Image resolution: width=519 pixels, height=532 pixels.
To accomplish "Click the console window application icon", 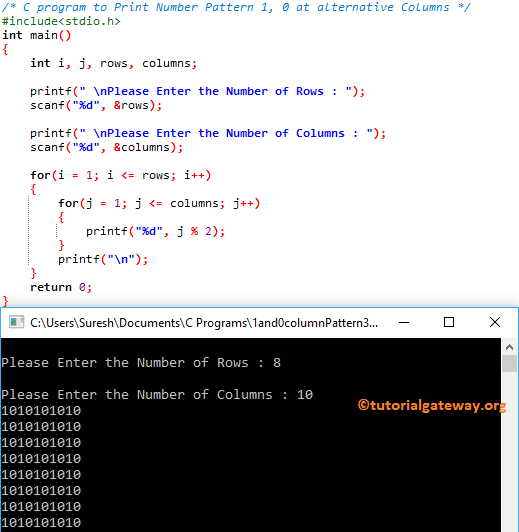I will pyautogui.click(x=16, y=322).
